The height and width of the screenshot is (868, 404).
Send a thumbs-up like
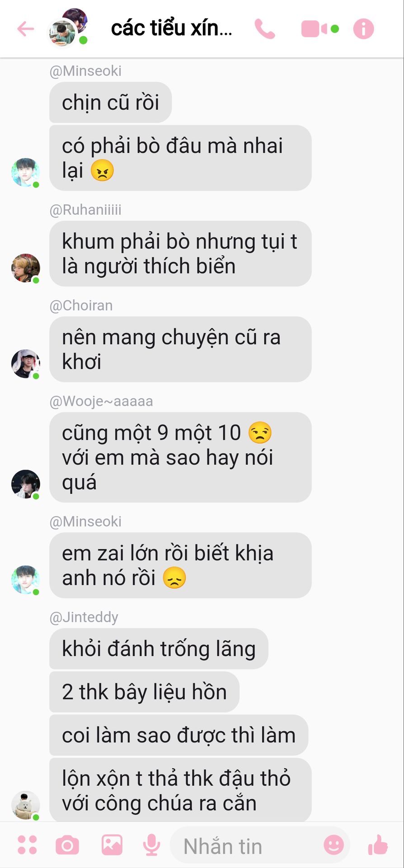point(378,844)
